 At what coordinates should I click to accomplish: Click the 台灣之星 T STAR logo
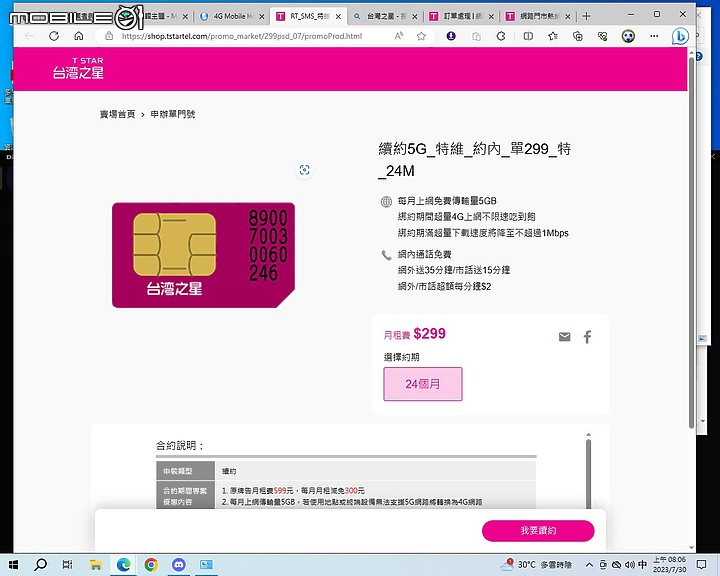pos(78,68)
